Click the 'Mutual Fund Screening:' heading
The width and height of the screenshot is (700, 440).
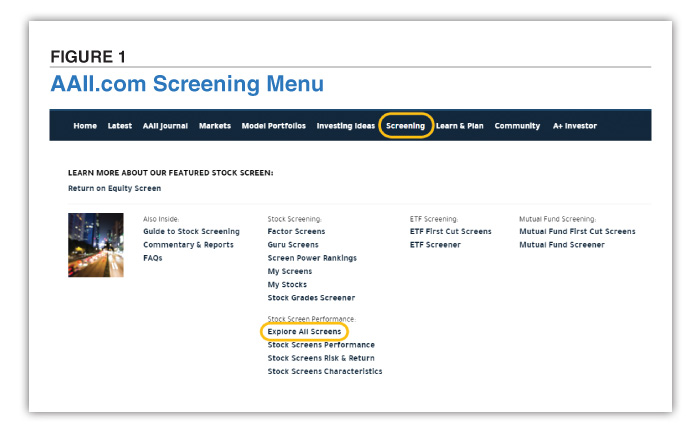click(558, 219)
